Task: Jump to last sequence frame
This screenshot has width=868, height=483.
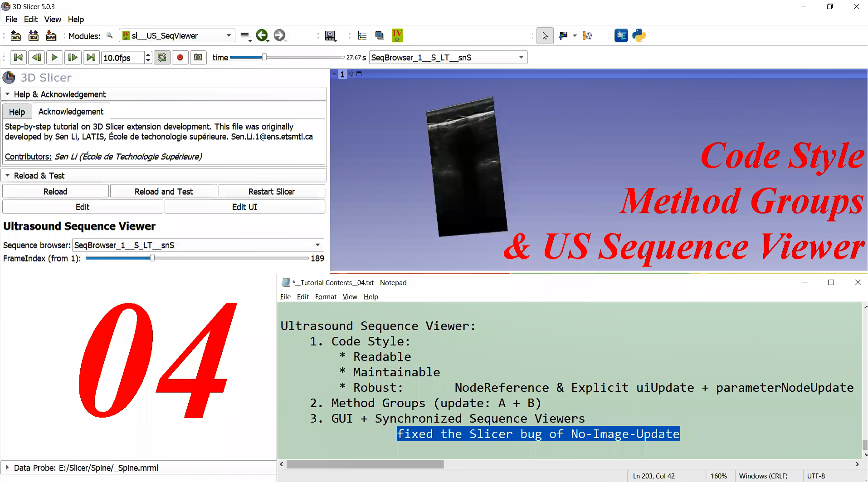Action: coord(91,57)
